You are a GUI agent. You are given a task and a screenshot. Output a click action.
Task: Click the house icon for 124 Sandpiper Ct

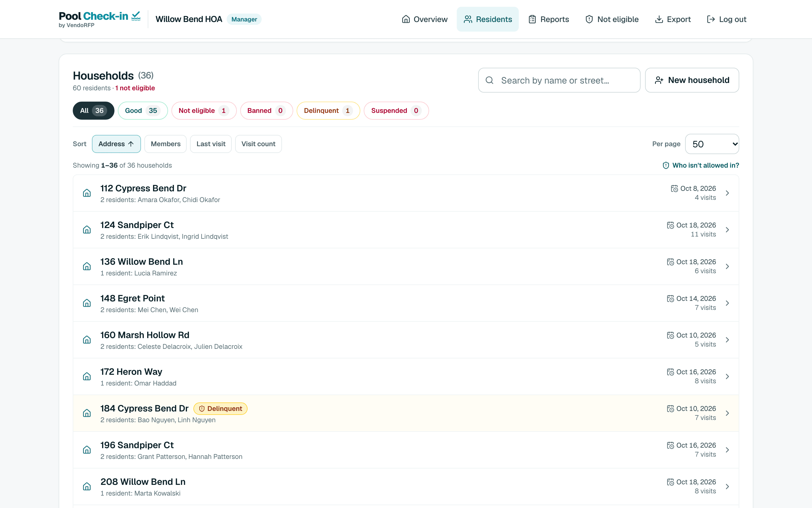click(87, 229)
